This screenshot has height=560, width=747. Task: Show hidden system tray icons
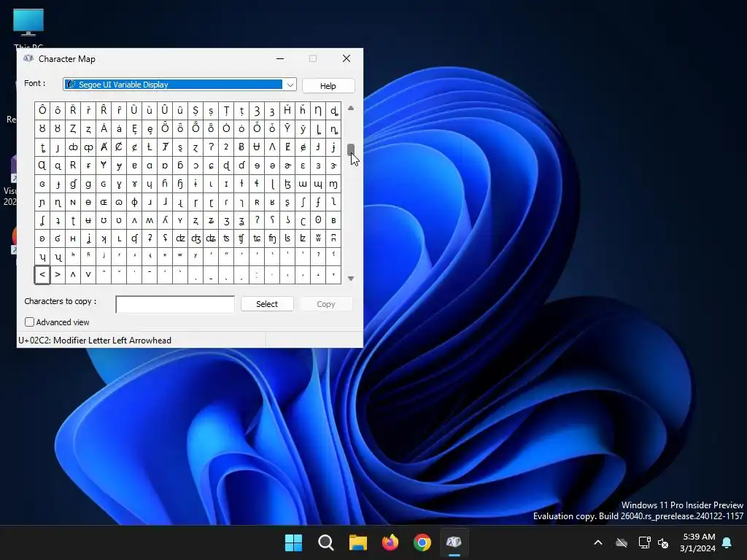click(x=598, y=542)
